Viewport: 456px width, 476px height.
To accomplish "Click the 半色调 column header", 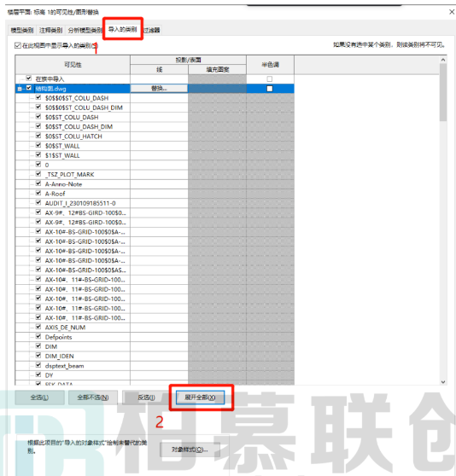I will pyautogui.click(x=270, y=65).
